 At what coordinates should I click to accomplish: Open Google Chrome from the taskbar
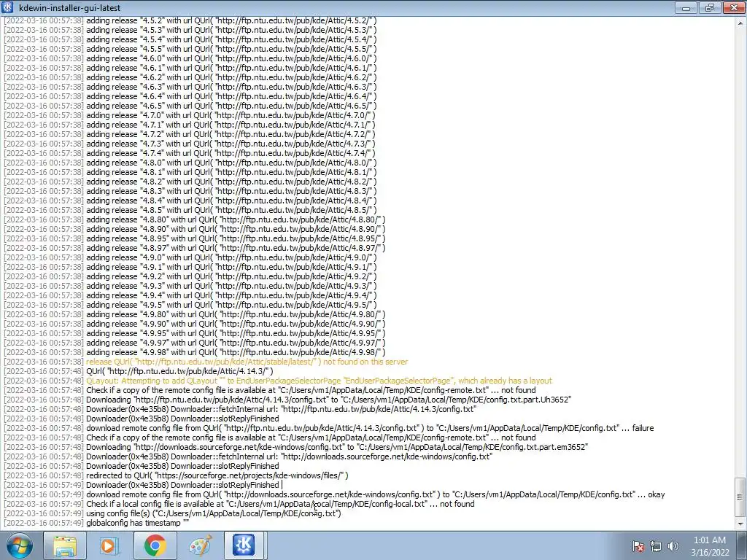[x=155, y=545]
